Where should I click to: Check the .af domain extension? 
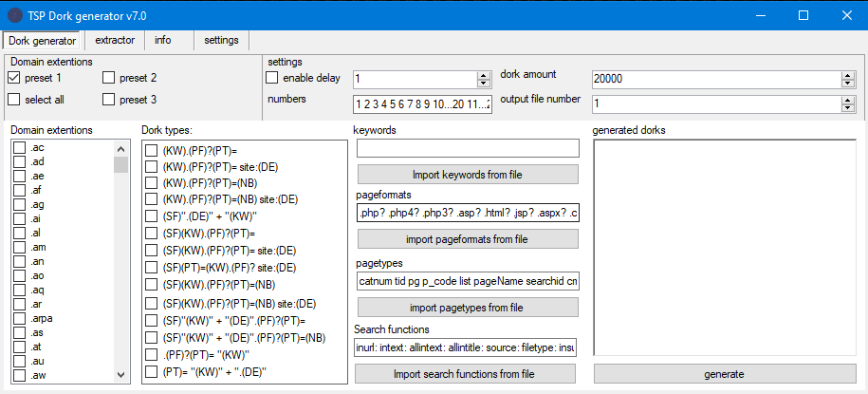(19, 191)
